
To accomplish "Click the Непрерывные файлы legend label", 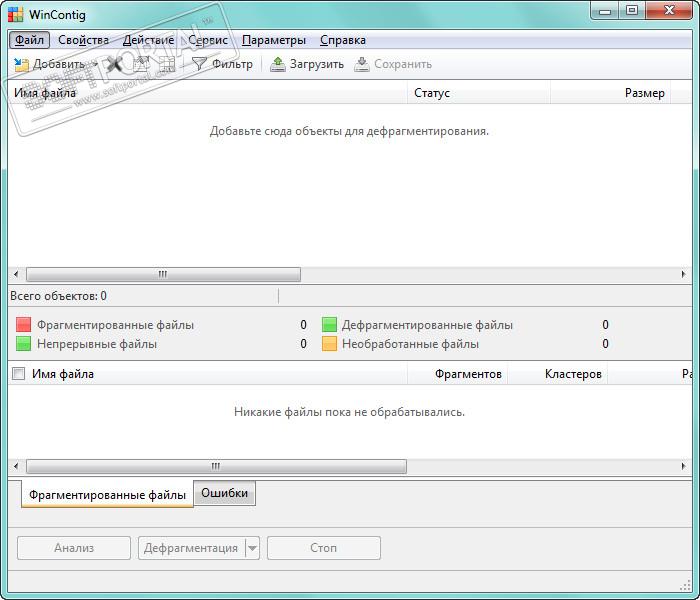I will pyautogui.click(x=97, y=344).
